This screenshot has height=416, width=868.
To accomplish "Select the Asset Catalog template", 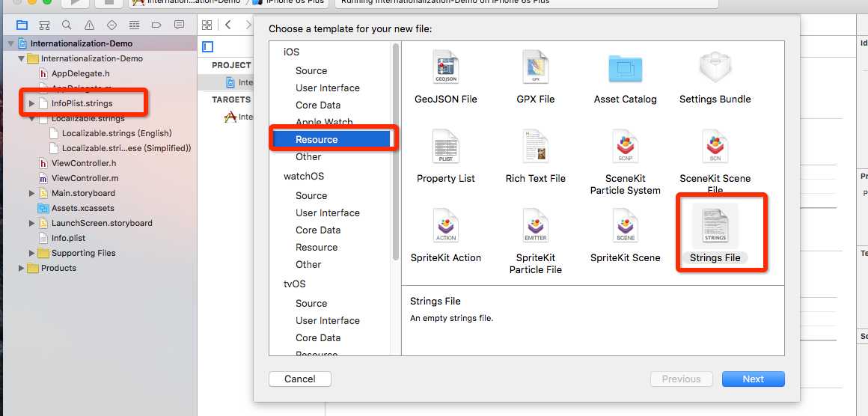I will (x=625, y=78).
